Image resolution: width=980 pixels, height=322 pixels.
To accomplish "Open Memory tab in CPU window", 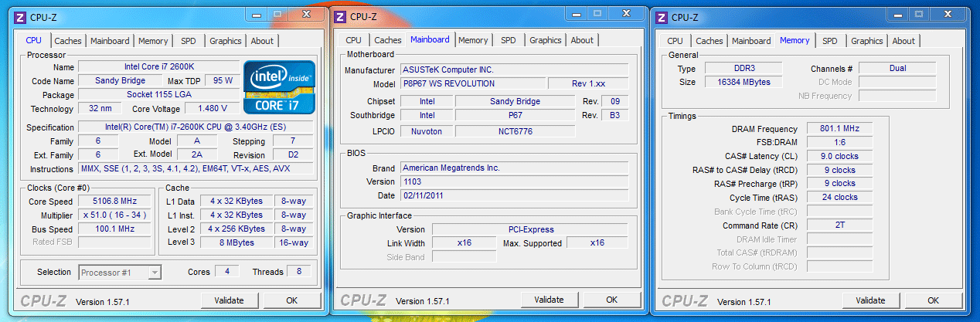I will [153, 41].
